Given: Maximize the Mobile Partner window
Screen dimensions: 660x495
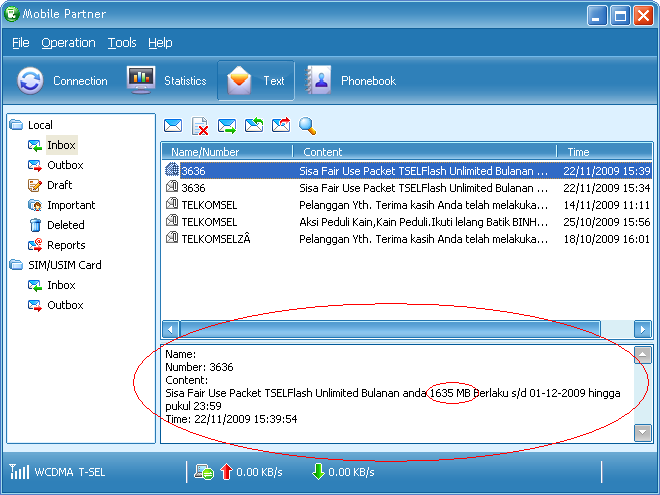Looking at the screenshot, I should click(620, 16).
